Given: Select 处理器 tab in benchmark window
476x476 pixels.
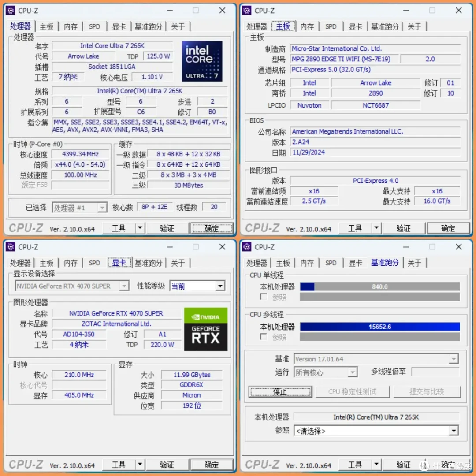Looking at the screenshot, I should pos(257,263).
